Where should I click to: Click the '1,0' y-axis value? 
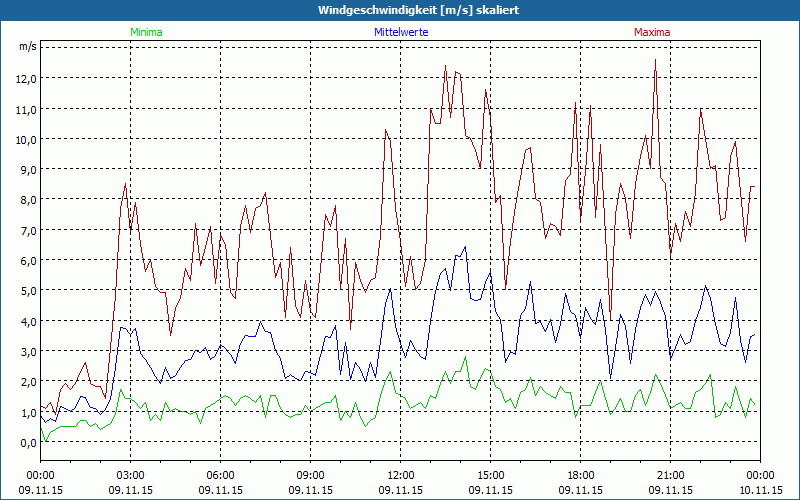(x=29, y=412)
